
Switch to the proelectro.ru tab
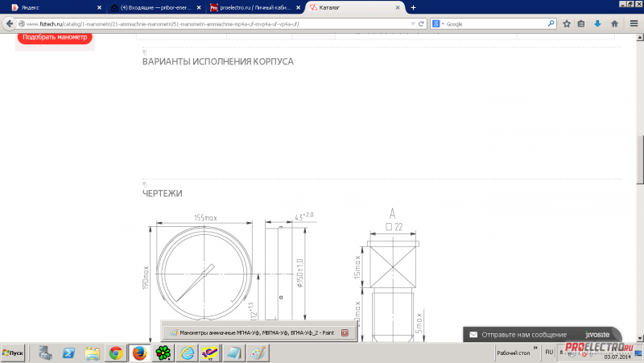[x=251, y=7]
